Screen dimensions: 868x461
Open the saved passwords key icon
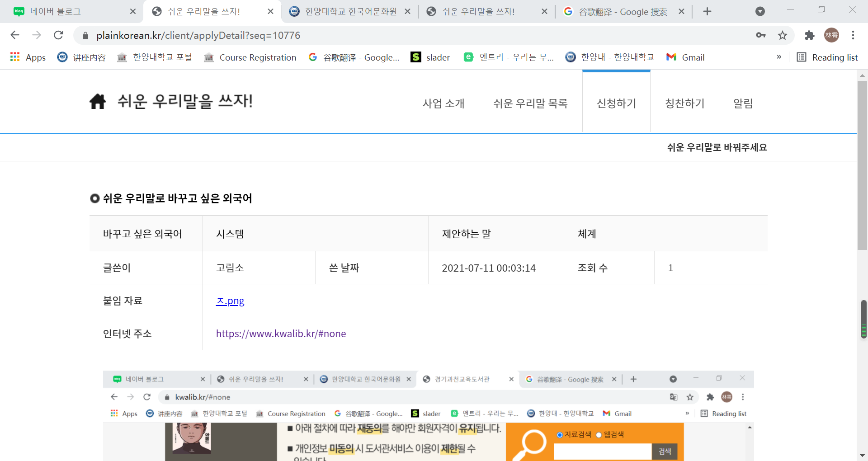pyautogui.click(x=761, y=35)
